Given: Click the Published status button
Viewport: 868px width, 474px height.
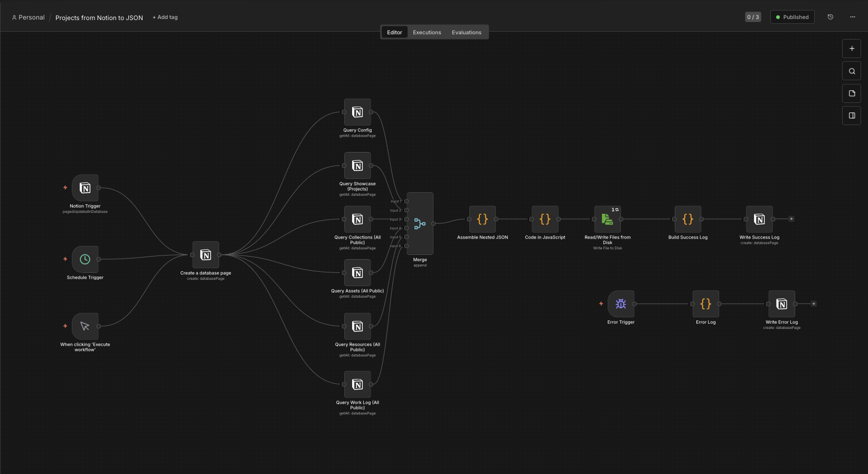Looking at the screenshot, I should [792, 17].
